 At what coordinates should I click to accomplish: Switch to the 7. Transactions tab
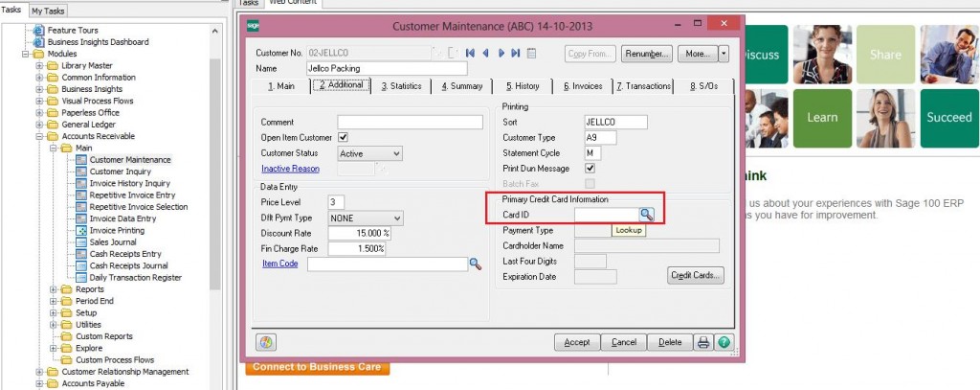[644, 86]
